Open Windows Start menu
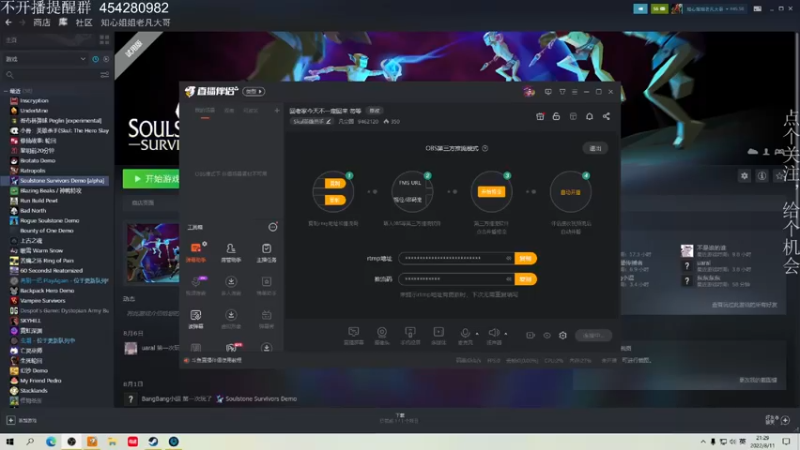The image size is (800, 450). [x=10, y=442]
